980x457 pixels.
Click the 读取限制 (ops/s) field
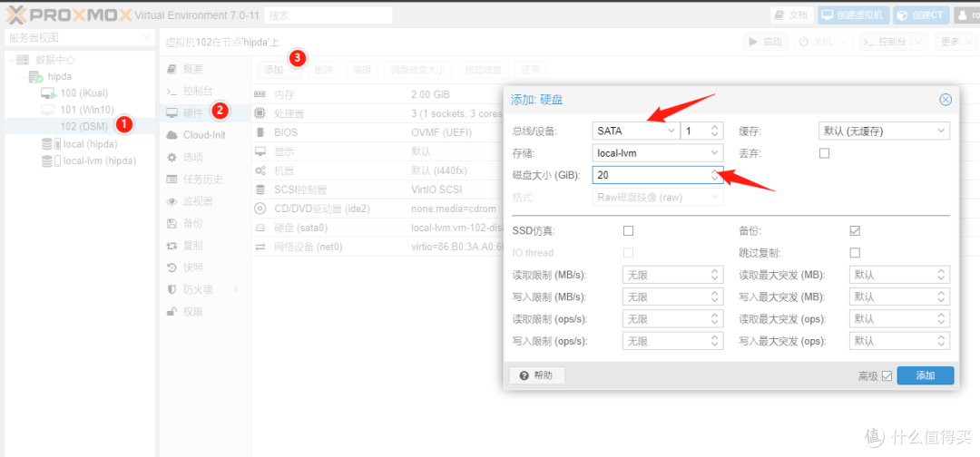[673, 319]
